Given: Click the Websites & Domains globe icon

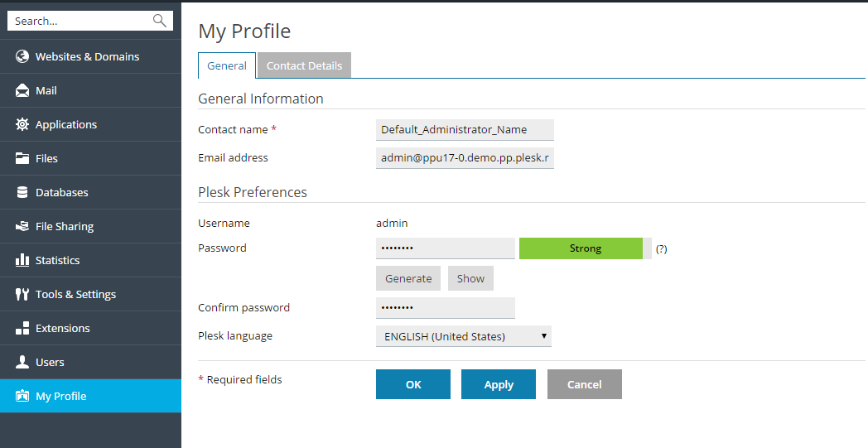Looking at the screenshot, I should (x=22, y=57).
